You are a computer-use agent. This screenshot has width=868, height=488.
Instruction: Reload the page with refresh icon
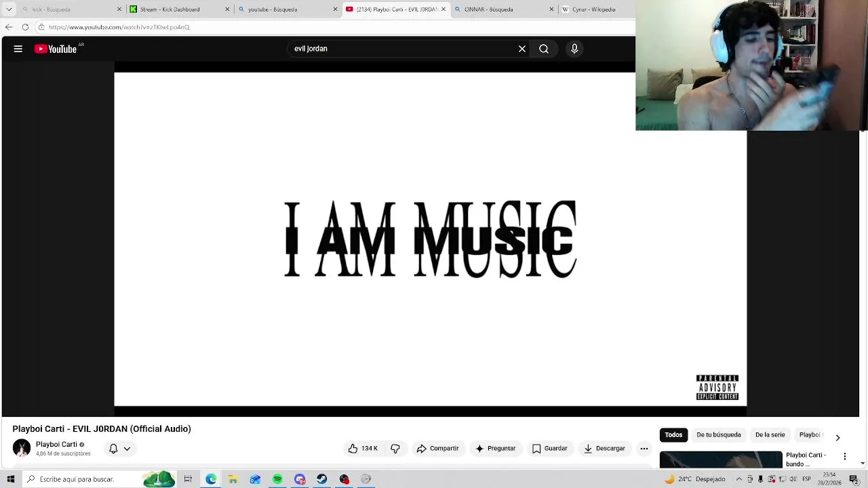tap(25, 27)
